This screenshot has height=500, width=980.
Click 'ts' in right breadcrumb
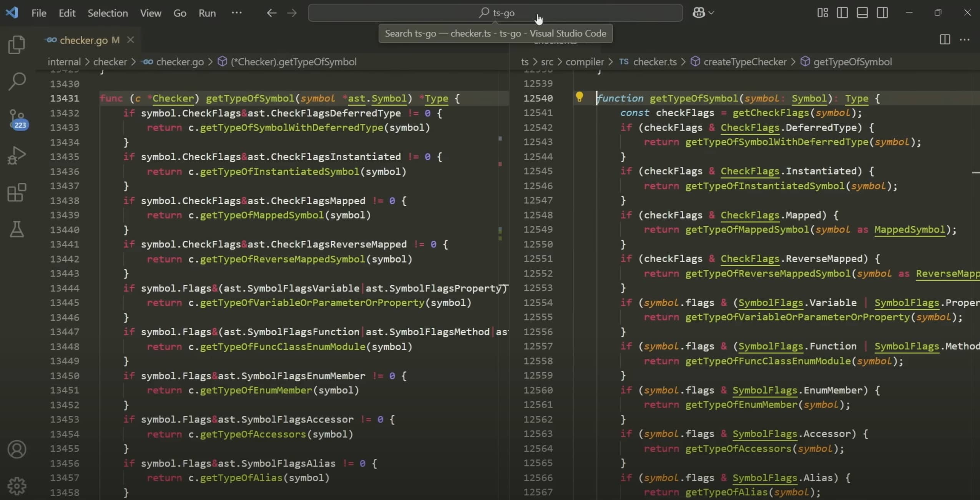point(525,62)
